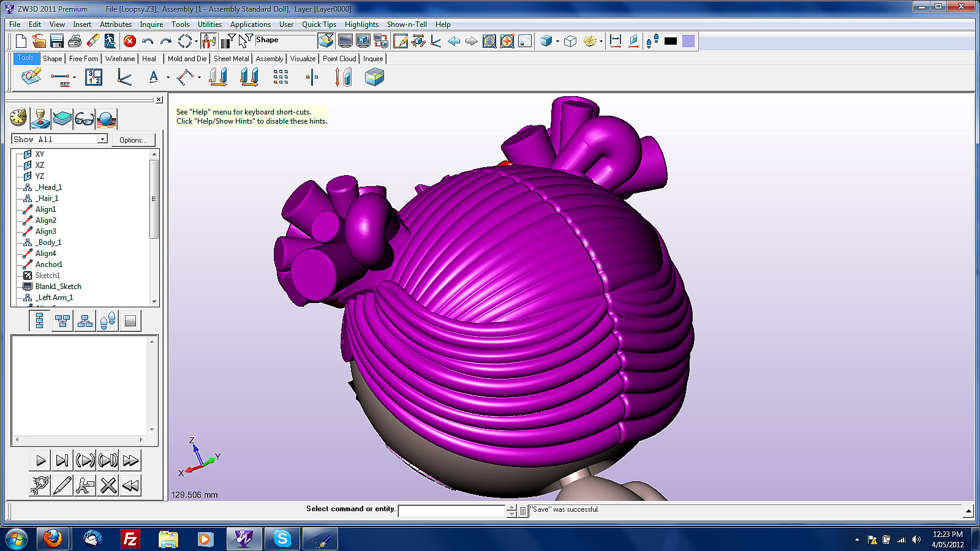Click the footprints history icon below the tree

pos(108,321)
